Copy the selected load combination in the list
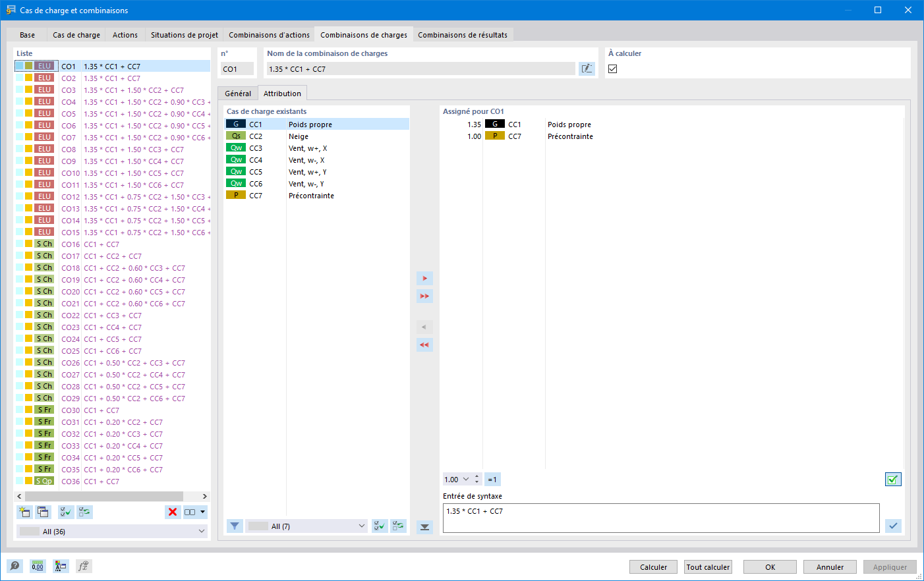 click(43, 512)
